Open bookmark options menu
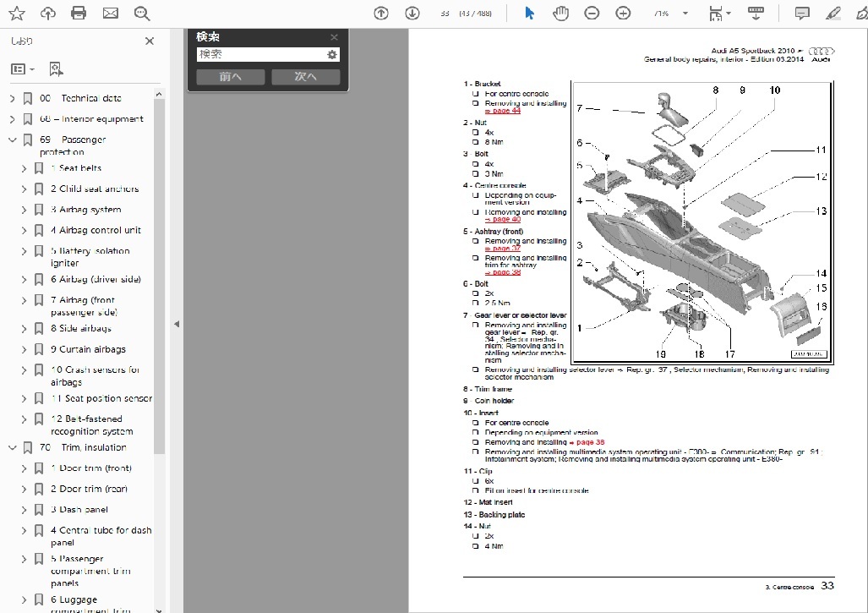Image resolution: width=868 pixels, height=613 pixels. coord(23,69)
